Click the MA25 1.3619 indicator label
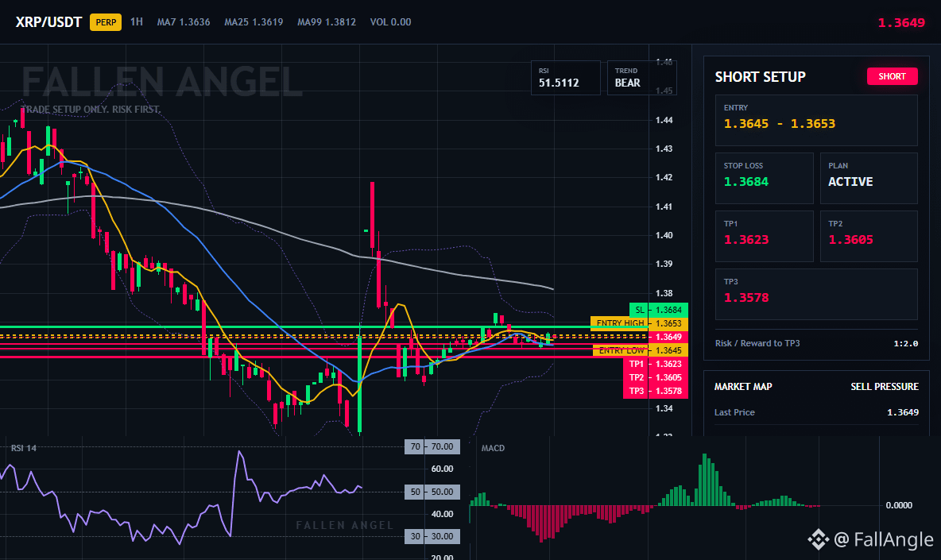941x560 pixels. [x=254, y=22]
